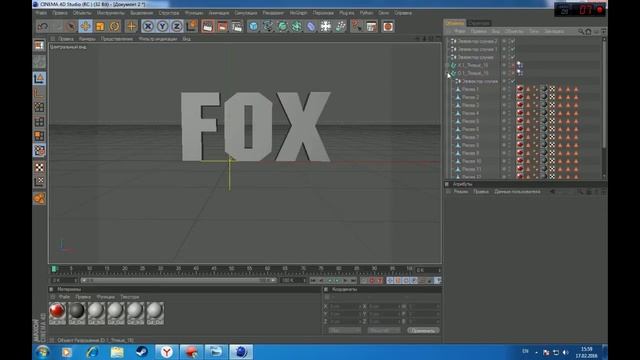640x360 pixels.
Task: Click the green current frame marker on timeline
Action: tap(54, 269)
